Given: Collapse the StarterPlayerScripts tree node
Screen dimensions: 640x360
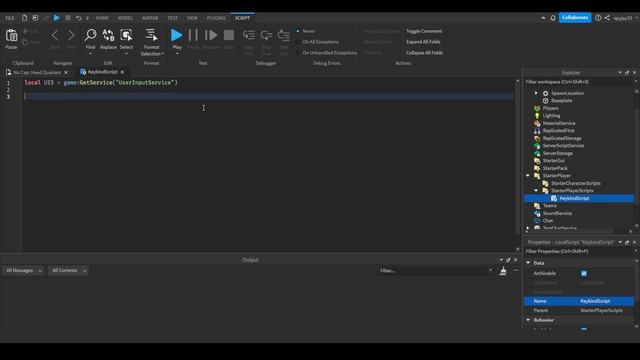Looking at the screenshot, I should [536, 191].
